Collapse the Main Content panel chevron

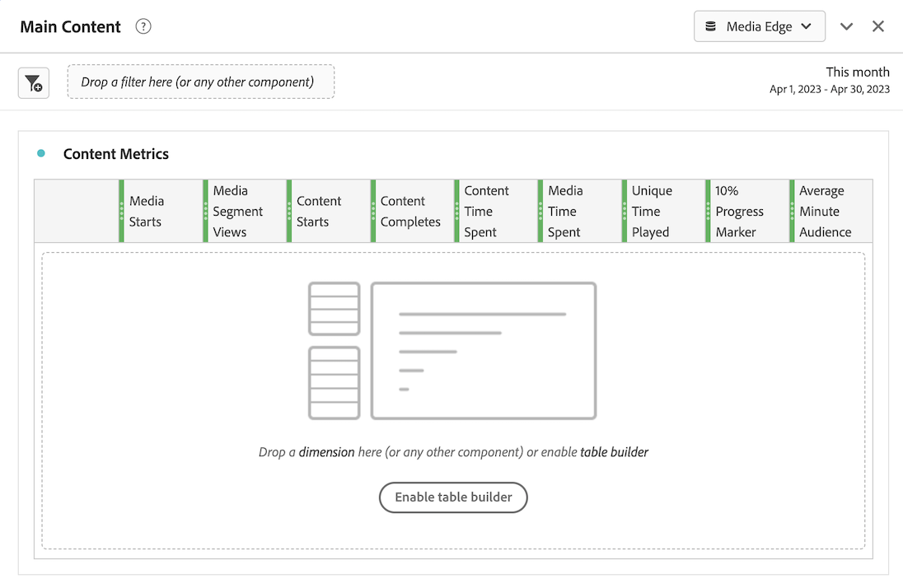(x=846, y=26)
